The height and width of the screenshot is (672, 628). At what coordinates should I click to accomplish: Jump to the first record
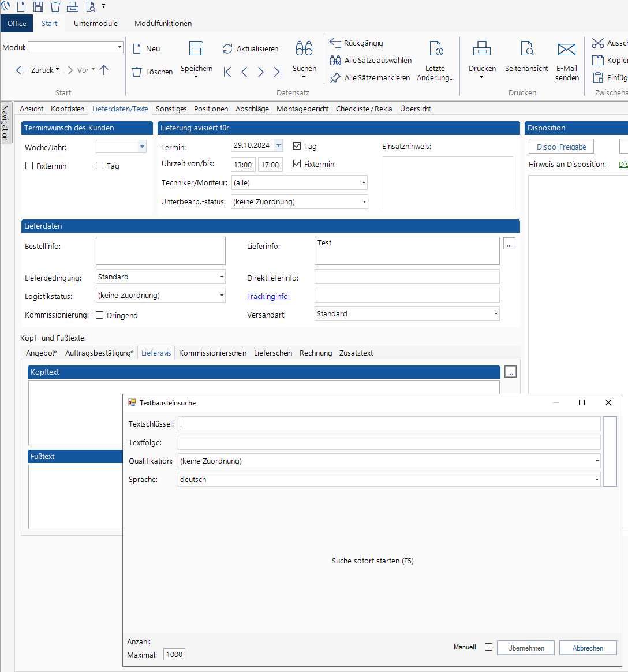click(227, 72)
